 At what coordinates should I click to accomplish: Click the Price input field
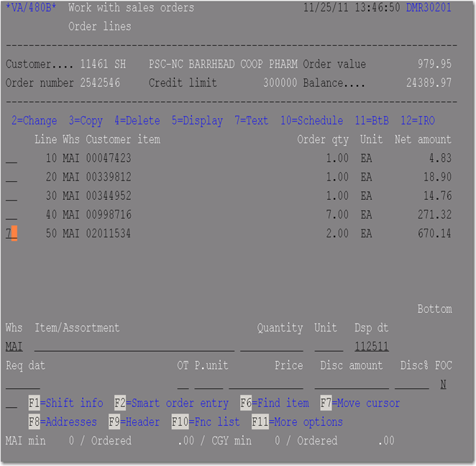pos(266,384)
